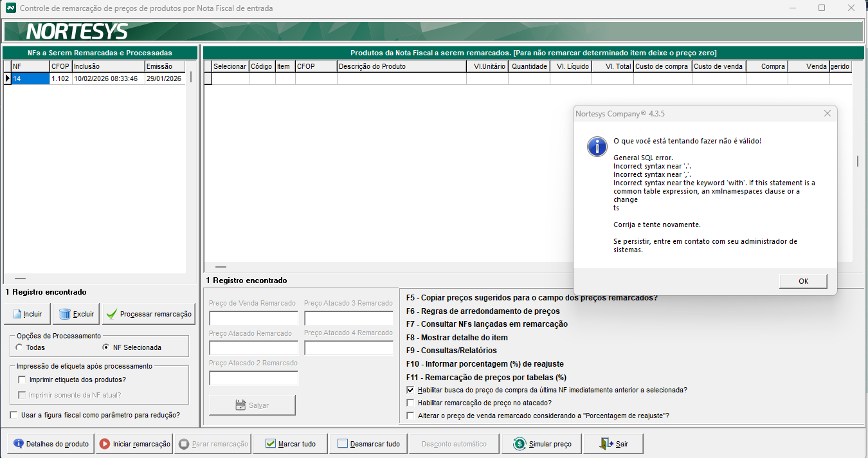Image resolution: width=868 pixels, height=458 pixels.
Task: Click the Preço Atacado 3 Remarcado field
Action: click(x=348, y=318)
